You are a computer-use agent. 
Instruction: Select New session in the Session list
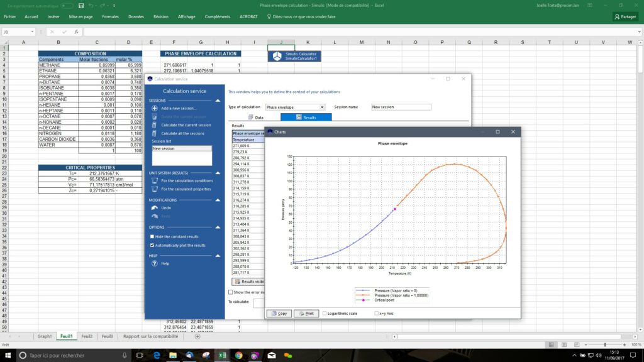click(x=182, y=148)
